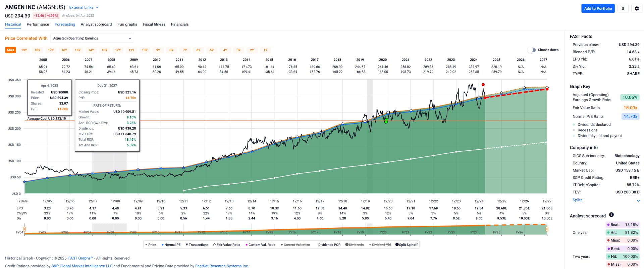Image resolution: width=644 pixels, height=269 pixels.
Task: Expand the Splits chevron
Action: [638, 200]
